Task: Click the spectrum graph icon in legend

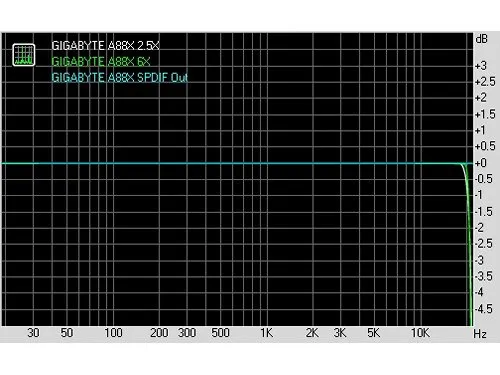Action: tap(24, 55)
